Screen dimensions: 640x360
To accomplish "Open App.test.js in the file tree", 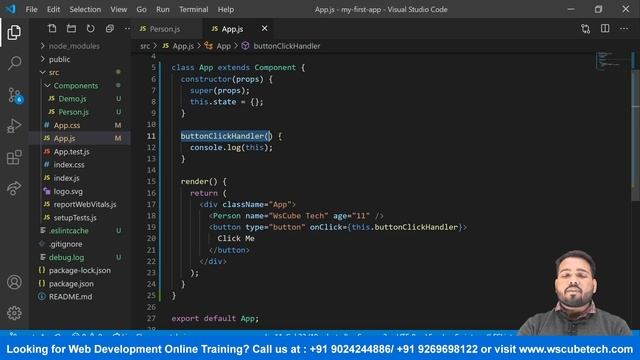I will [x=71, y=151].
